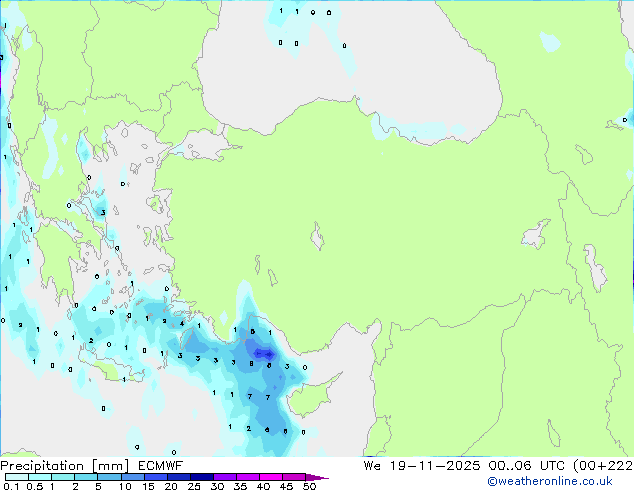This screenshot has height=490, width=634.
Task: Pick the legend swatch between 15 and 20
Action: tap(155, 477)
